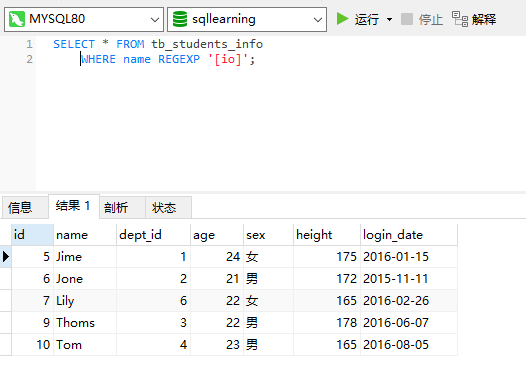Click the 运行 button label

[367, 19]
